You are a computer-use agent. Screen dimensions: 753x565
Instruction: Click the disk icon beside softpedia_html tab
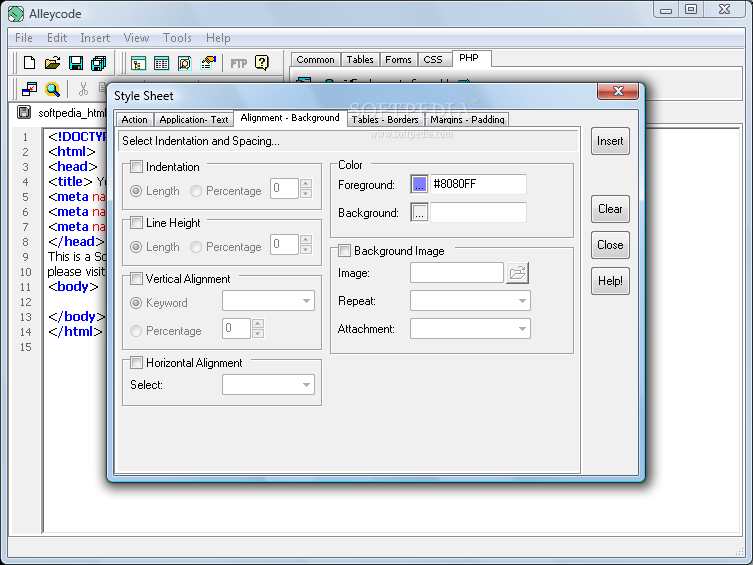(x=24, y=112)
